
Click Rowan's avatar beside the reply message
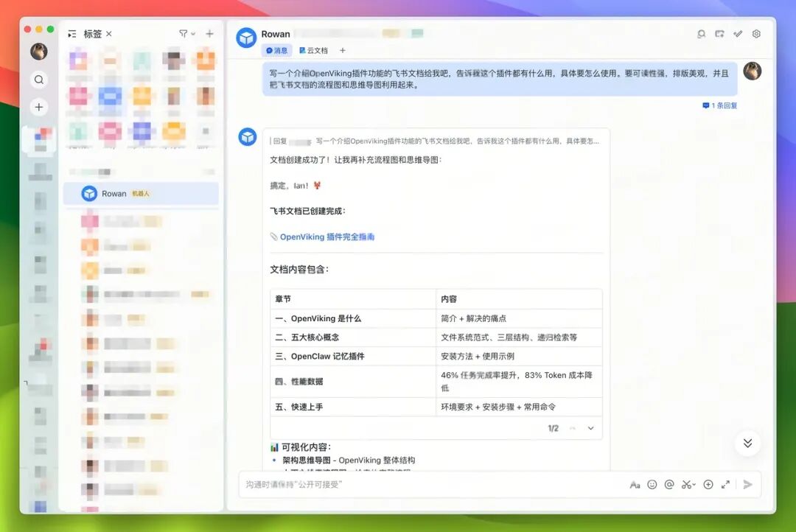coord(247,137)
